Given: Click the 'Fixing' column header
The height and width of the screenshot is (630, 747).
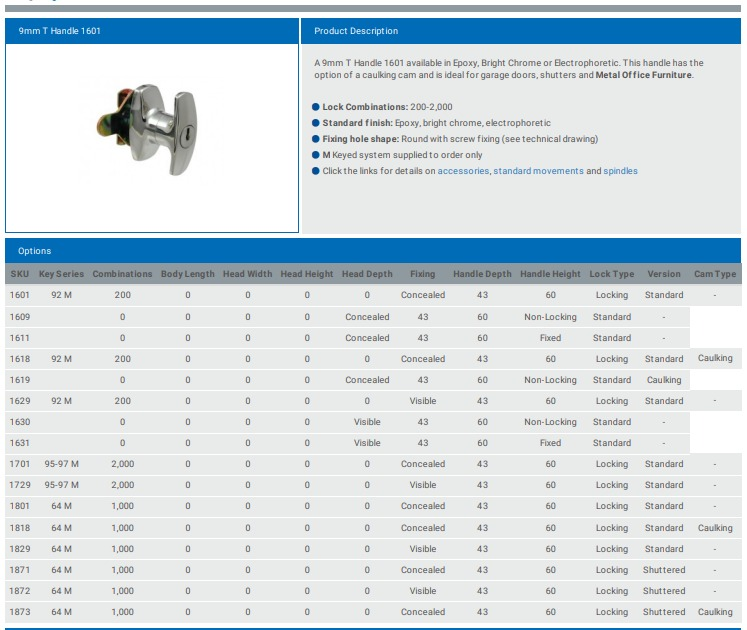Looking at the screenshot, I should 422,274.
